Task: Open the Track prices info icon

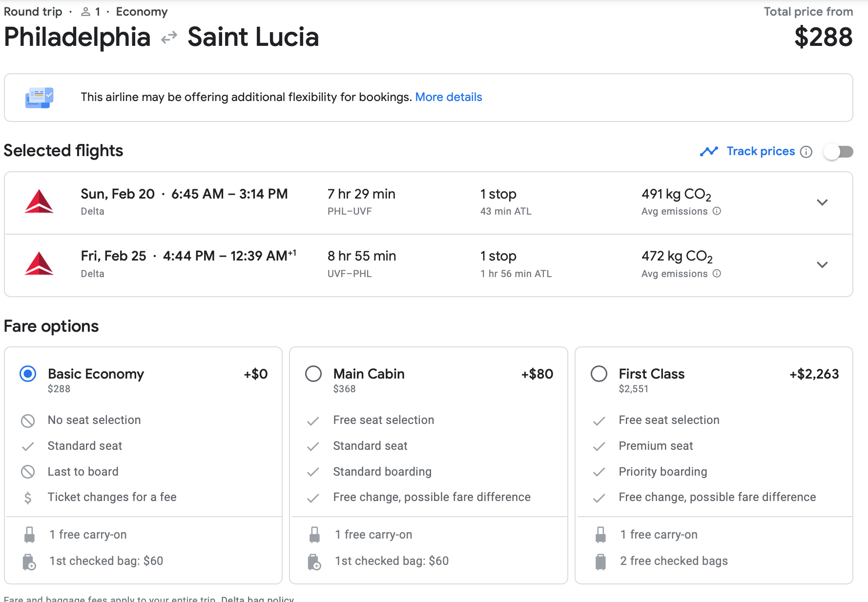Action: (806, 152)
